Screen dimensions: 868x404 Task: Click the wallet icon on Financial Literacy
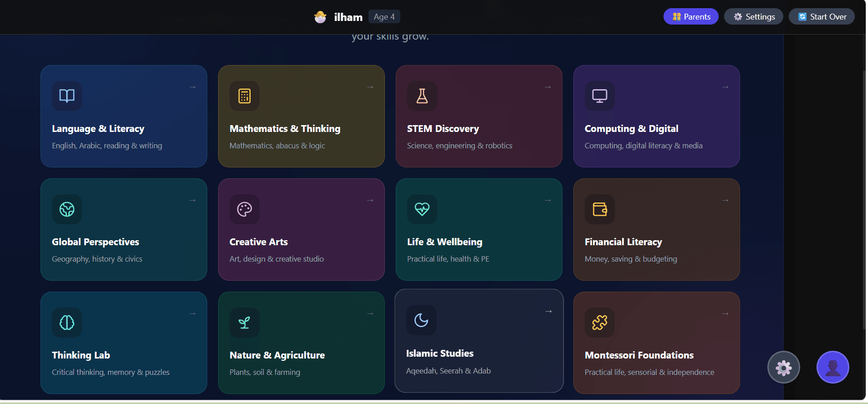tap(600, 209)
